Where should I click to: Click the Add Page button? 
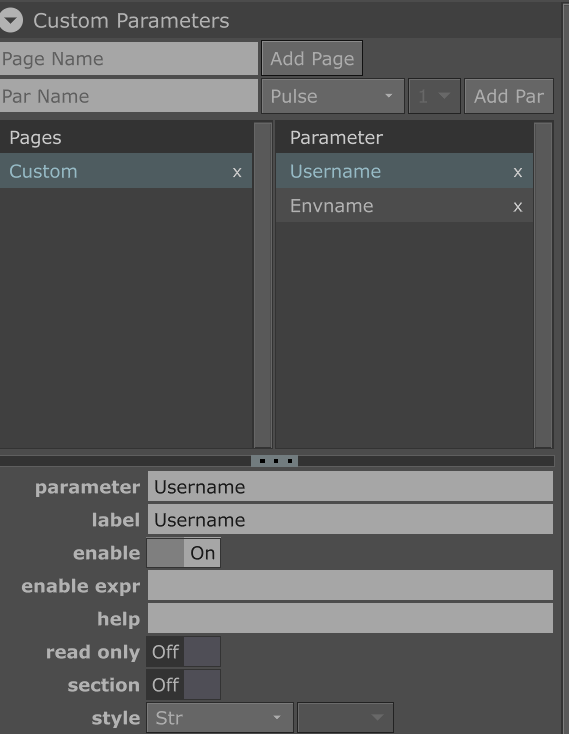(x=312, y=59)
